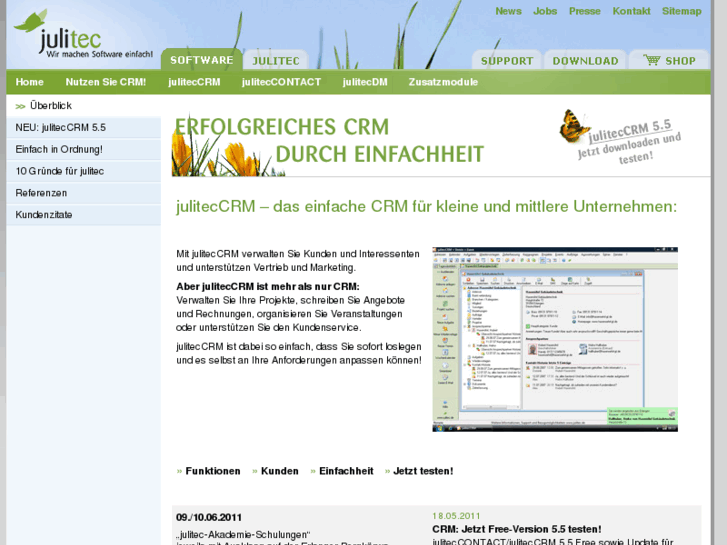Open the News link
This screenshot has width=727, height=545.
(x=508, y=11)
